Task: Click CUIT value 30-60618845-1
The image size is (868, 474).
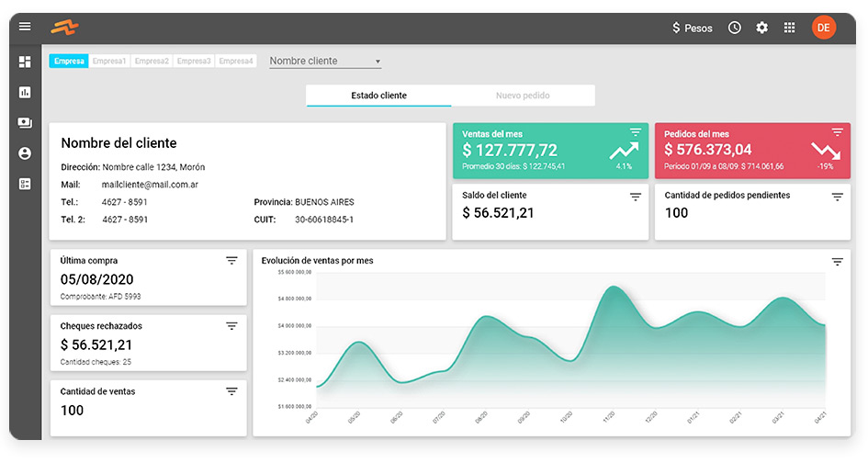Action: 324,220
